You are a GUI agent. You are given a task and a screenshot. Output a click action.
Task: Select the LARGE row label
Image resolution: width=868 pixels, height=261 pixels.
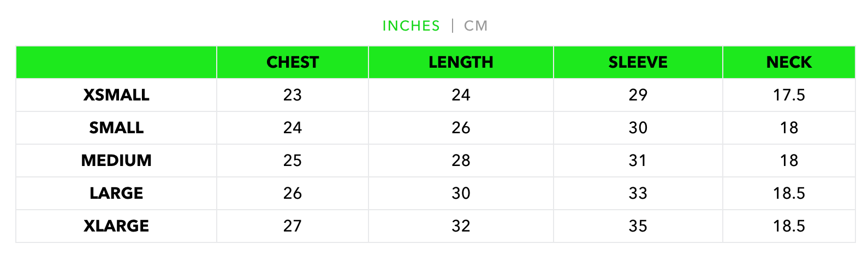click(116, 193)
